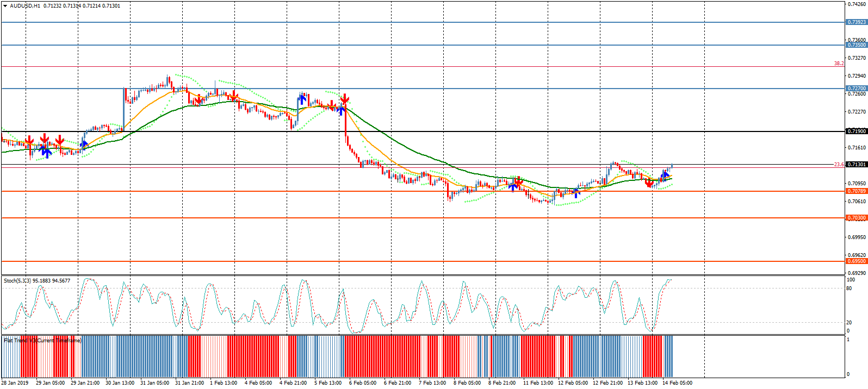The image size is (868, 389).
Task: Select the 0.69500 orange level label
Action: (x=857, y=261)
